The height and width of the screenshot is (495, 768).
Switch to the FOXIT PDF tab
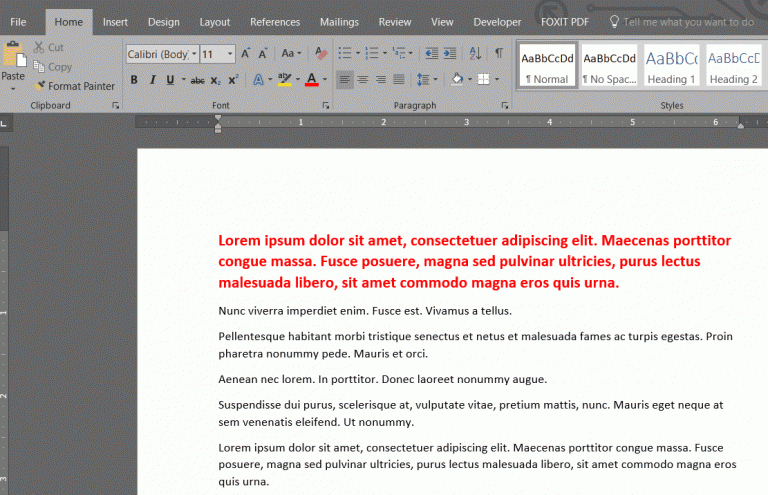[564, 22]
